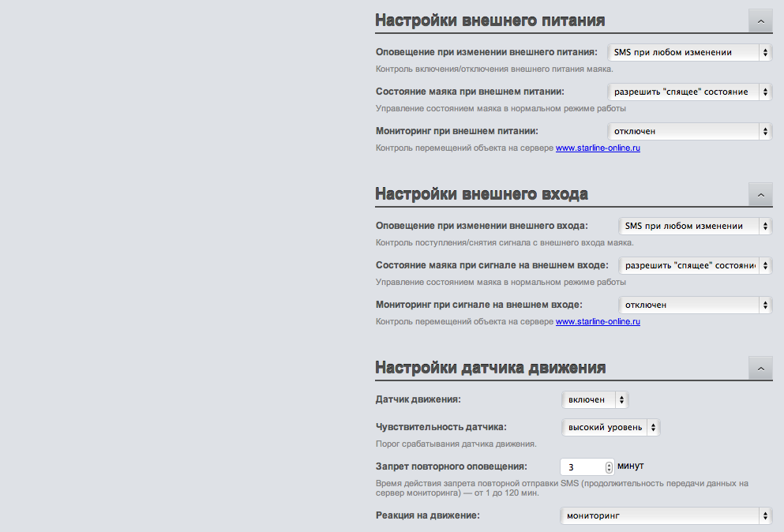Click the Датчик движения label
This screenshot has height=532, width=784.
(418, 399)
